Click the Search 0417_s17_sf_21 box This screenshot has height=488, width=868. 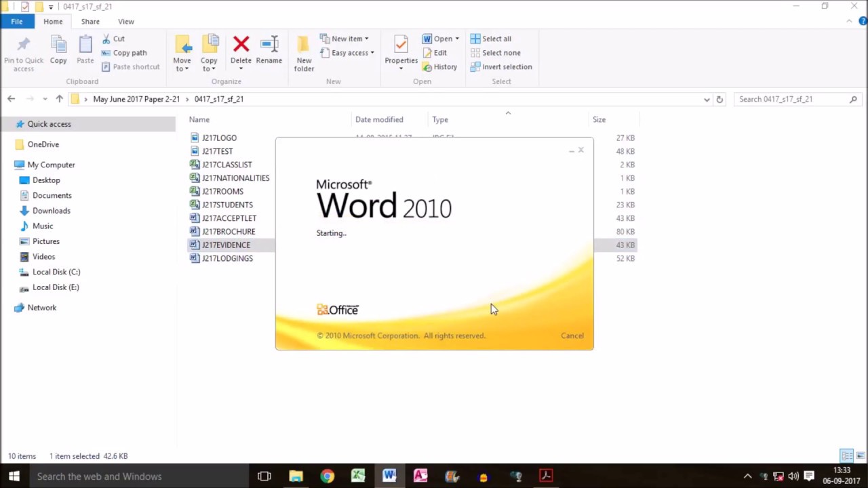797,99
